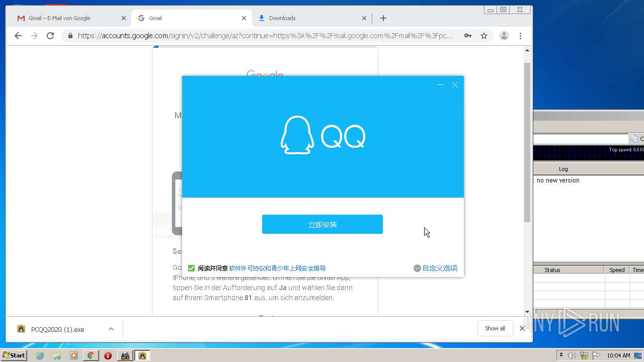This screenshot has height=362, width=644.
Task: Show hidden system tray icons
Action: [561, 355]
